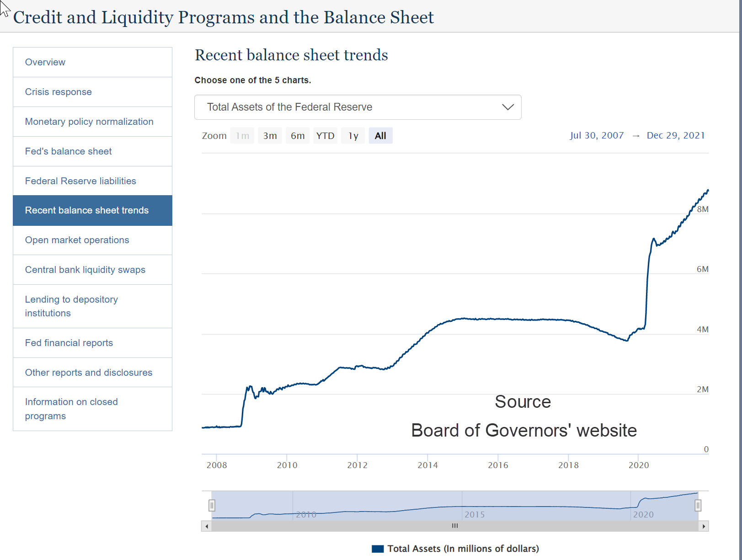The width and height of the screenshot is (742, 560).
Task: Click the right scroll arrow of chart navigator
Action: click(704, 526)
